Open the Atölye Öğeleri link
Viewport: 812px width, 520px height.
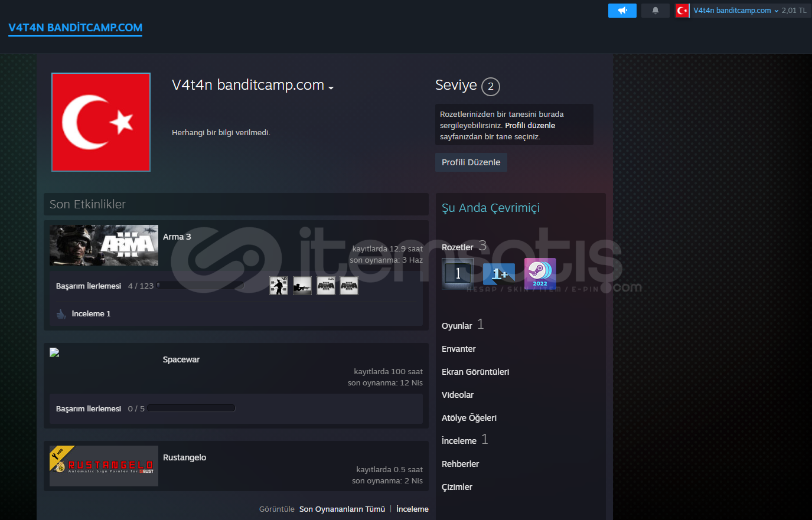tap(469, 418)
